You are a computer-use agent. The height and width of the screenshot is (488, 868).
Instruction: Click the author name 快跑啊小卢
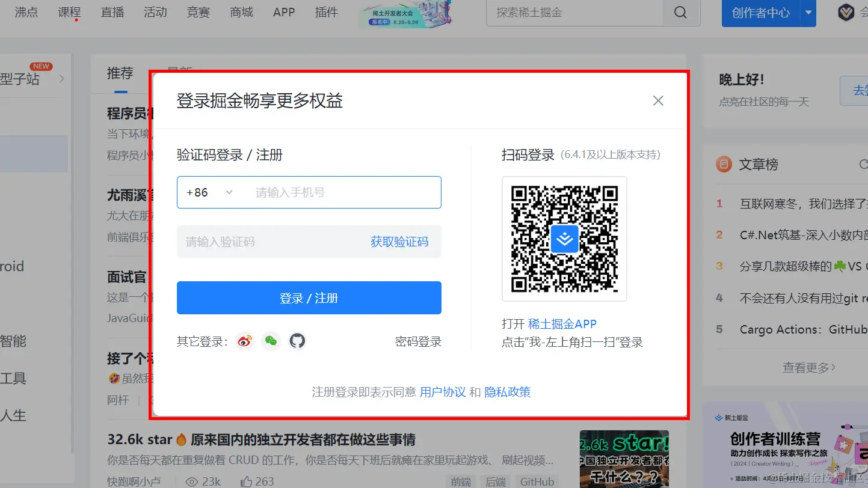pos(134,481)
